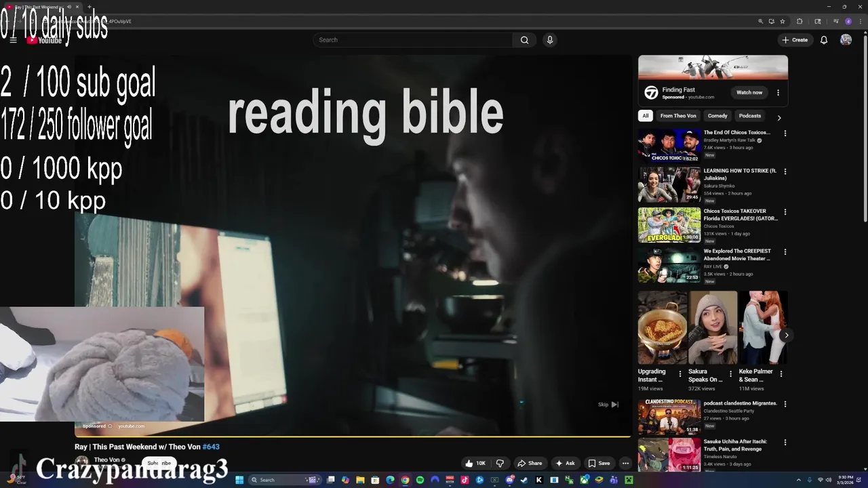Open Keke Palmer & Sean Short thumbnail
Screen dimensions: 868x488
(763, 327)
